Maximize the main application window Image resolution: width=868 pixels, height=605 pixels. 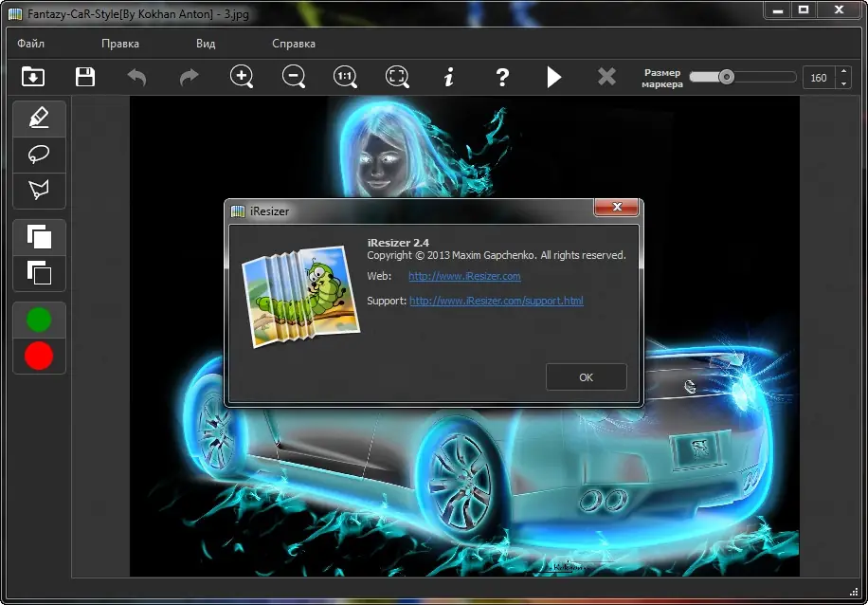(805, 10)
